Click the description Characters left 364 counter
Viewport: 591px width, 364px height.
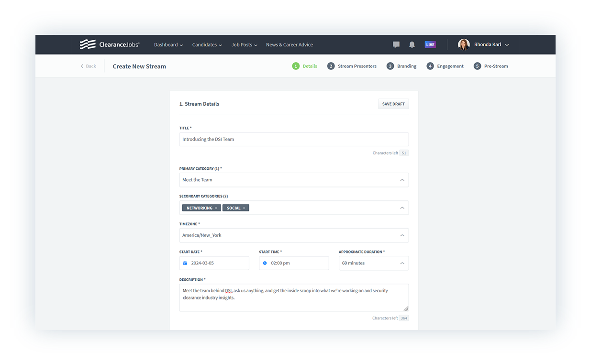coord(390,318)
